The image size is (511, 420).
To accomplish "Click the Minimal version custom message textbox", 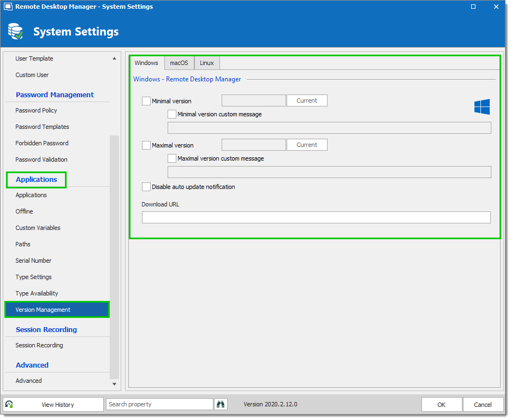I will pos(329,128).
